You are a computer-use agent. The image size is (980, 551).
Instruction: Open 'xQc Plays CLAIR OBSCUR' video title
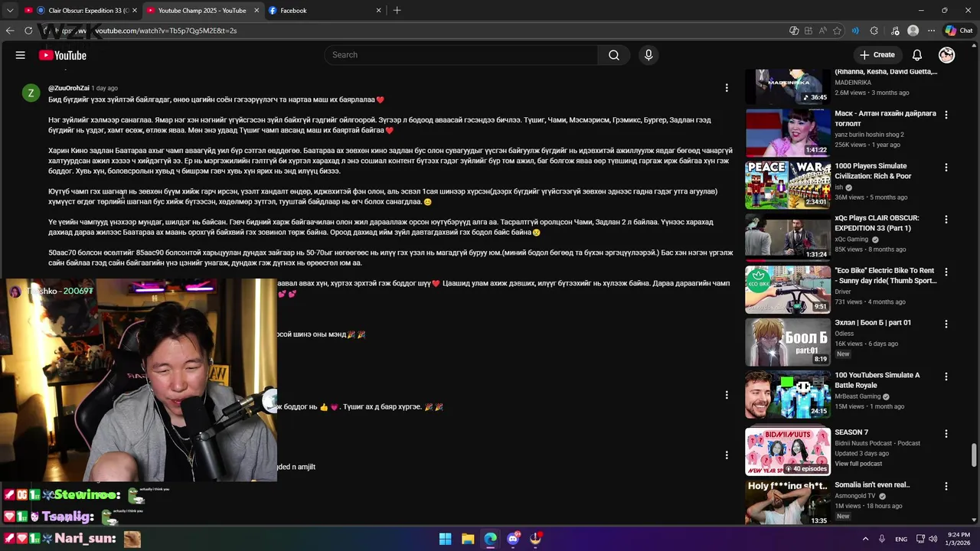[x=877, y=223]
